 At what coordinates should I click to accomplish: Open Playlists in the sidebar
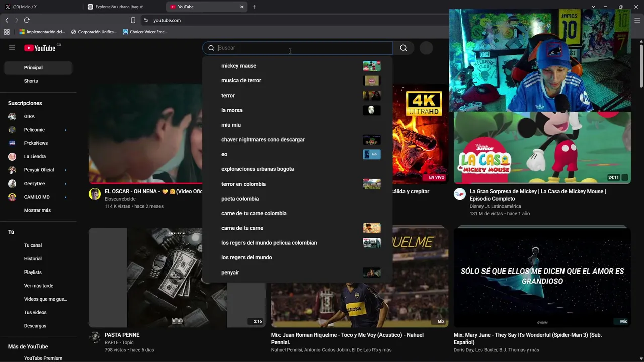(38, 272)
